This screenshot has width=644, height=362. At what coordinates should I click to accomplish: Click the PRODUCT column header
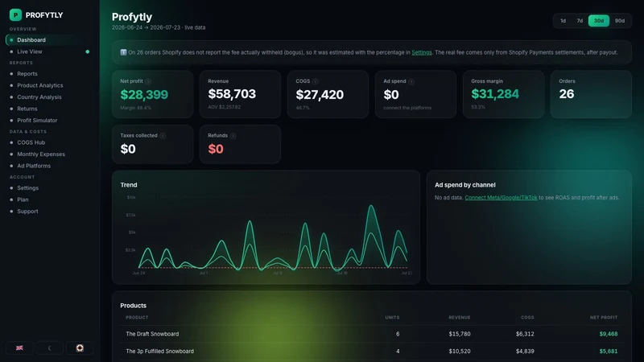pyautogui.click(x=137, y=317)
